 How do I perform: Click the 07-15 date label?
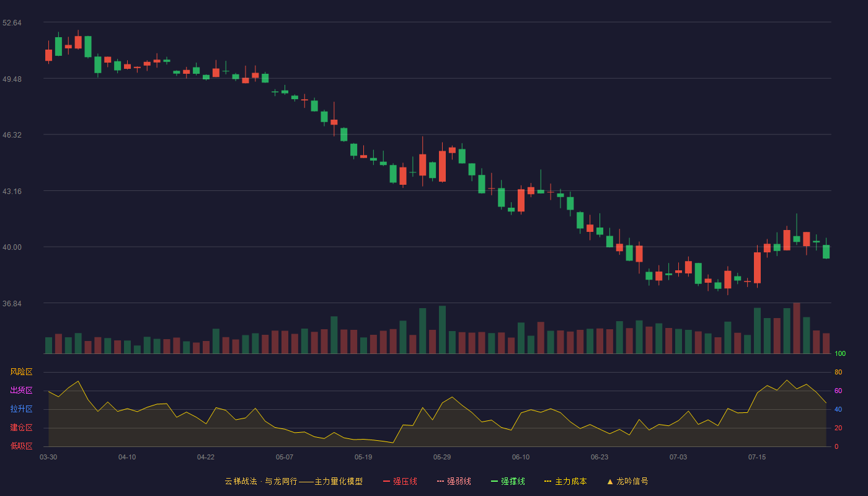[757, 457]
